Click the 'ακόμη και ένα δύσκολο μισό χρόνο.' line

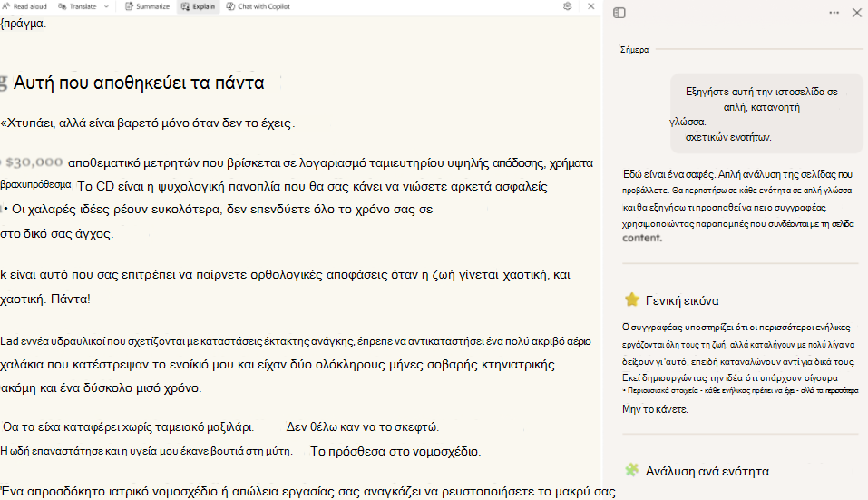pyautogui.click(x=101, y=387)
